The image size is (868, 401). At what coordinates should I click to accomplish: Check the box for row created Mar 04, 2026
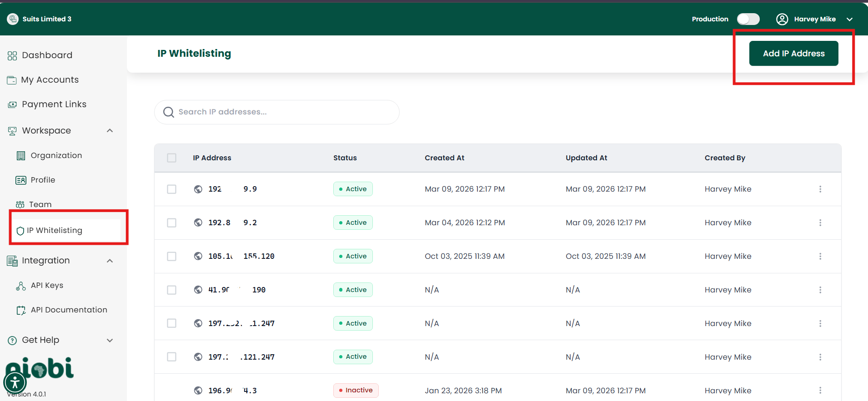[171, 223]
